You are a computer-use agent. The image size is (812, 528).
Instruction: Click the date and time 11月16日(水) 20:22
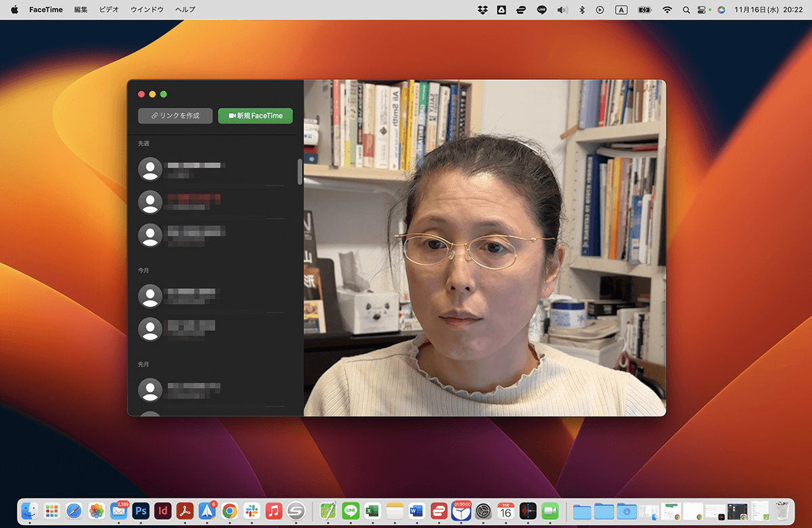coord(769,9)
